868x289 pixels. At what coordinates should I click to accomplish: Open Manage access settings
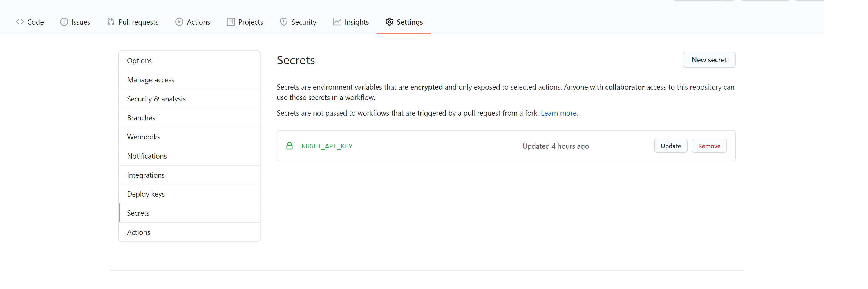(x=151, y=80)
